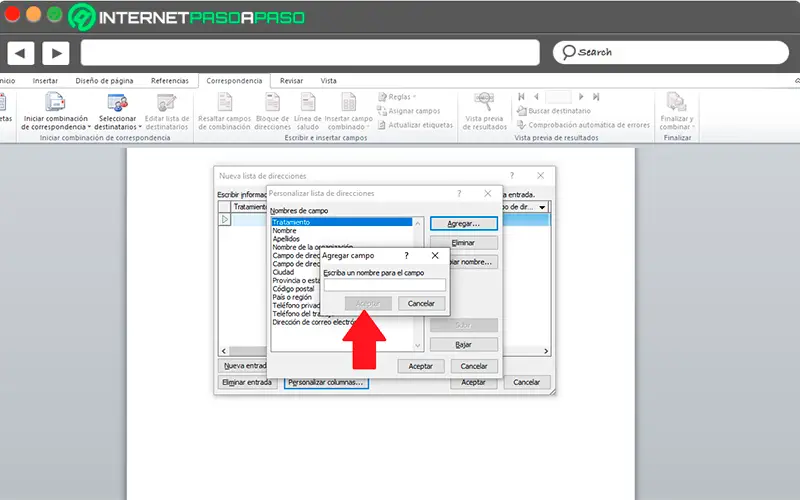Open the Reglas dropdown
Image resolution: width=800 pixels, height=500 pixels.
tap(397, 96)
